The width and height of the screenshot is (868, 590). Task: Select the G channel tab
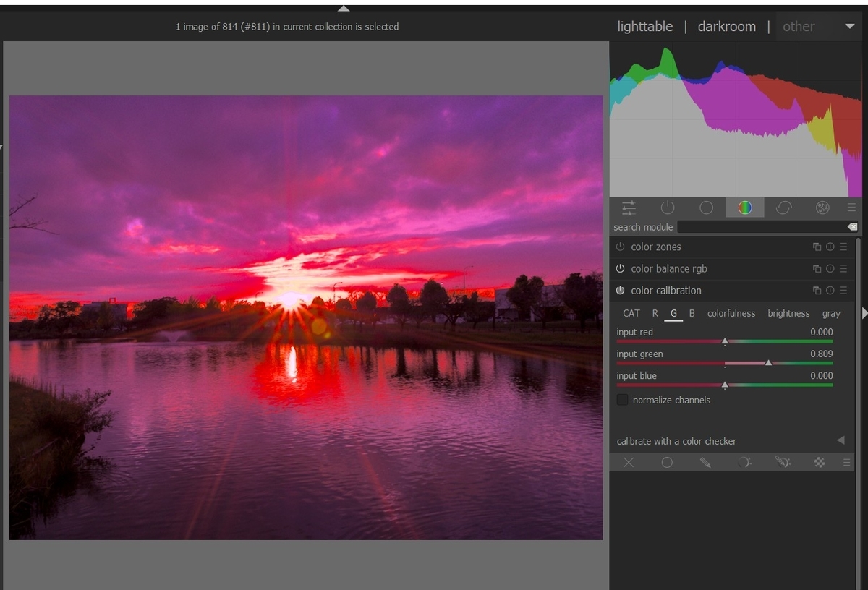(673, 313)
